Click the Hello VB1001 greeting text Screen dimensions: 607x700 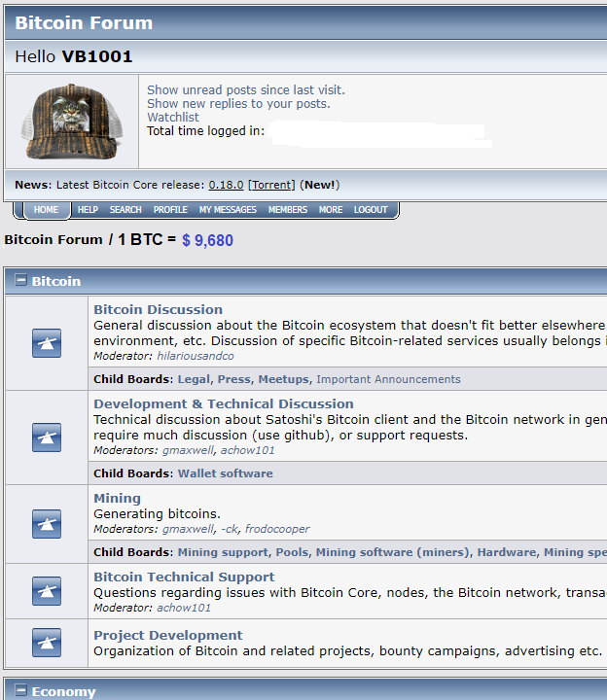[74, 56]
